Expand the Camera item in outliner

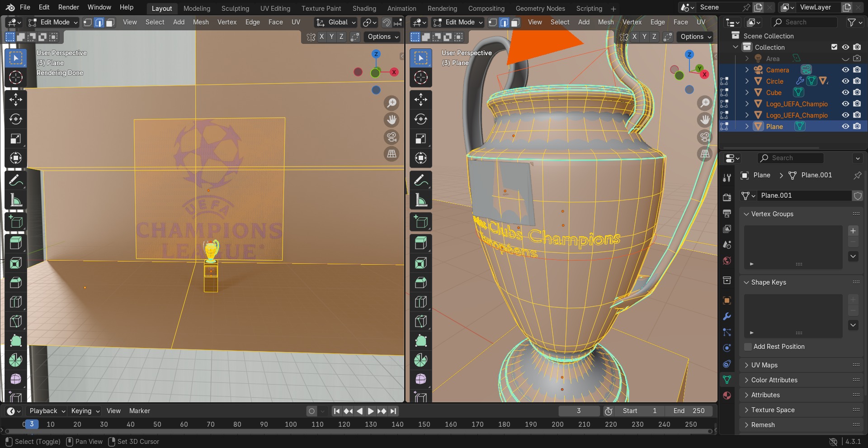747,70
